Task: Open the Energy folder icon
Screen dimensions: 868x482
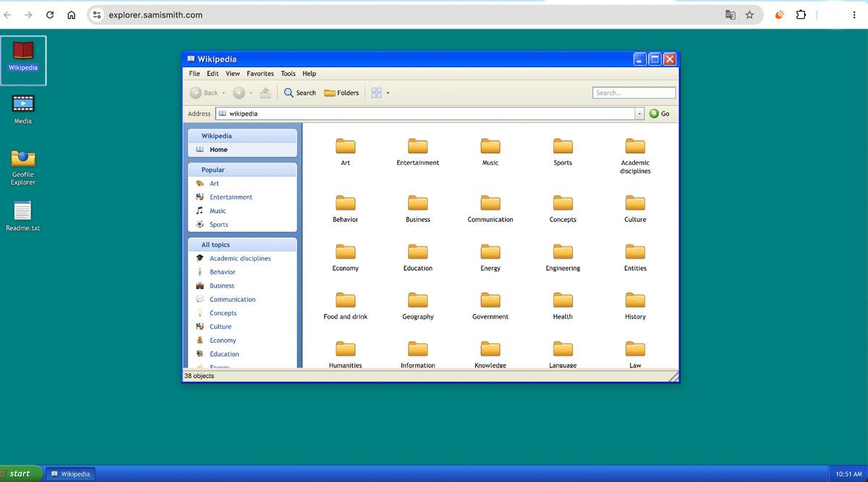Action: 490,251
